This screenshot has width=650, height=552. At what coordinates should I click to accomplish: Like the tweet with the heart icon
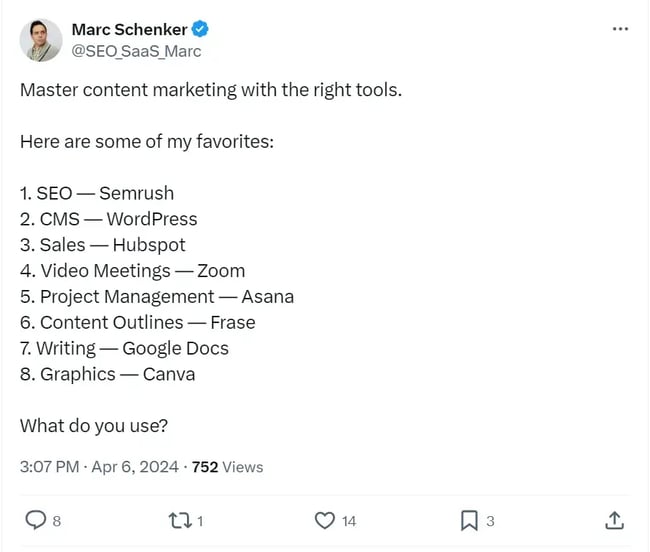click(x=324, y=520)
